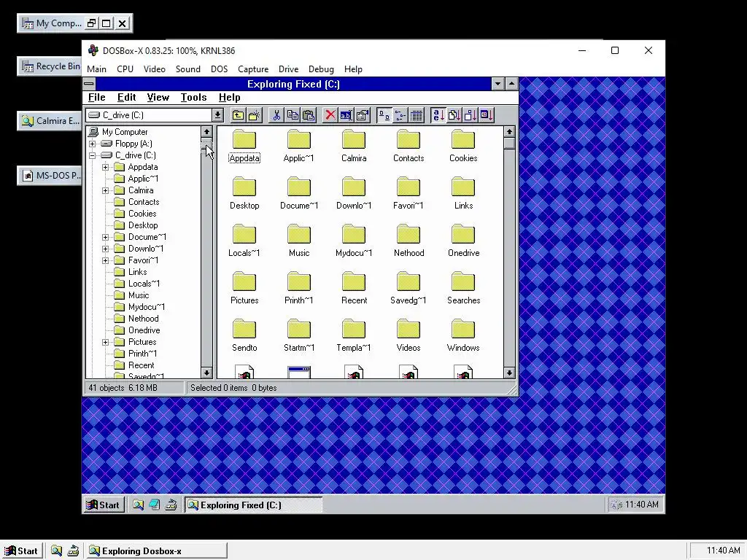
Task: Expand the Floppy (A:) tree node
Action: pyautogui.click(x=93, y=144)
